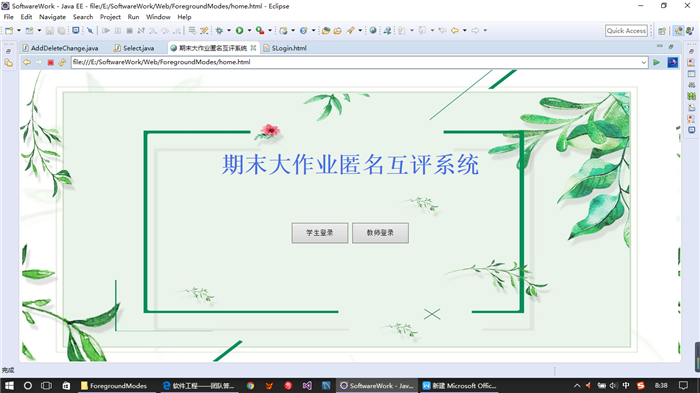Open Project Explorer icon in left trim

pyautogui.click(x=8, y=63)
